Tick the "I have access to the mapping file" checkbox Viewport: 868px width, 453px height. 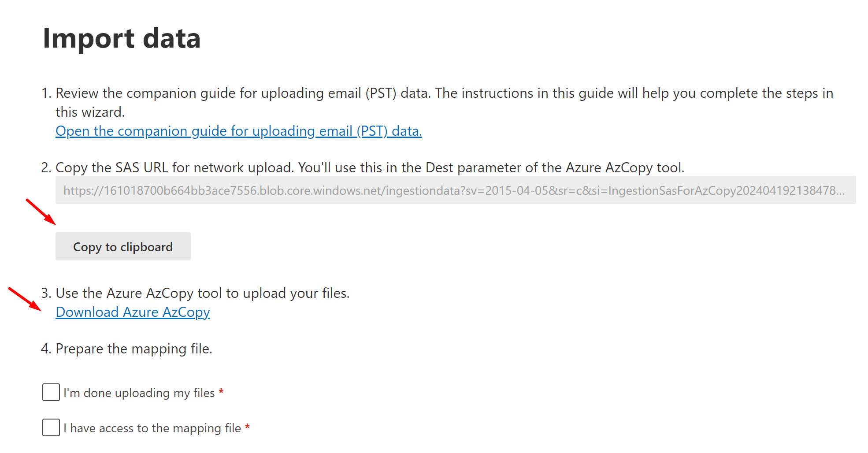pyautogui.click(x=51, y=427)
